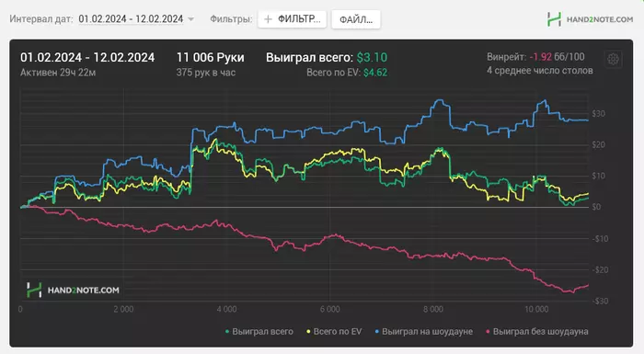Toggle the Выиграл всего legend series
Screen dimensions: 644x354
point(259,331)
